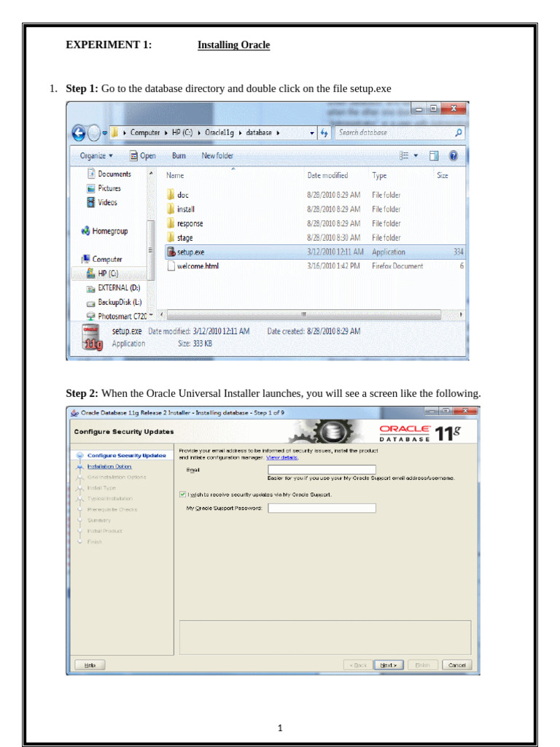Sort files by the Size column header
Viewport: 560px width, 747px height.
click(443, 175)
